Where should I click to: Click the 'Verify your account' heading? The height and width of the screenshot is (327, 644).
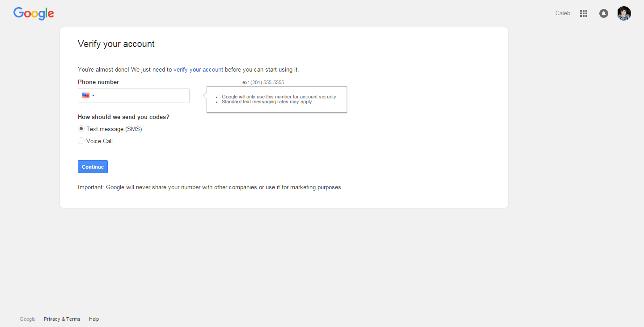pyautogui.click(x=116, y=44)
